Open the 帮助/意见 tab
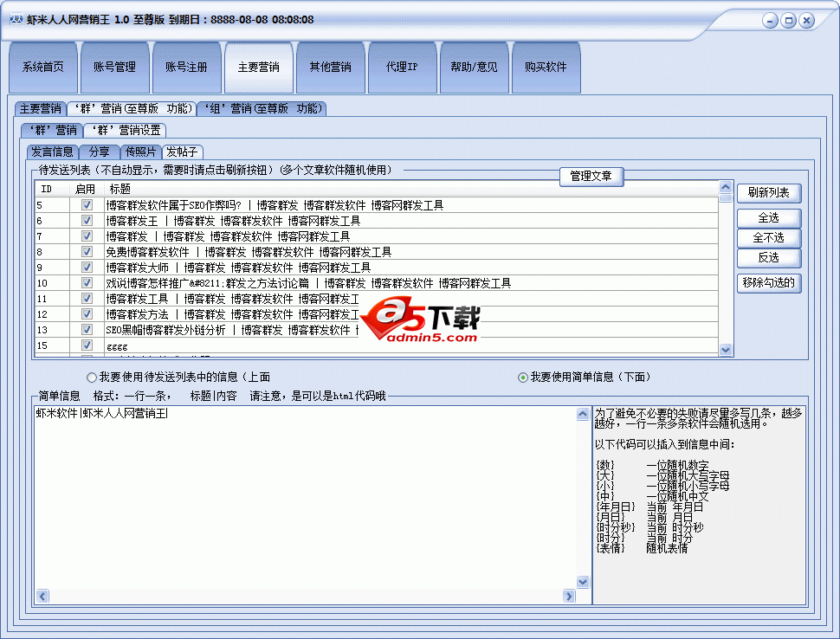 474,67
